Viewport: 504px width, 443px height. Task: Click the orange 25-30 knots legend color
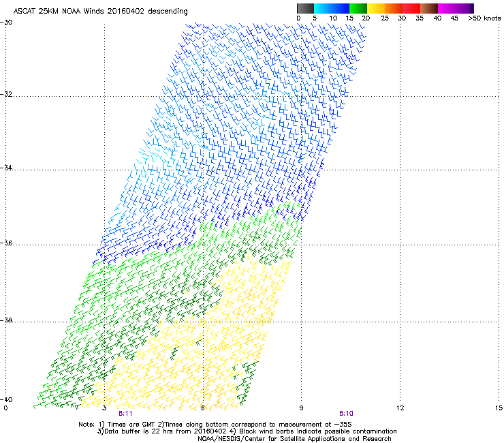(x=394, y=8)
